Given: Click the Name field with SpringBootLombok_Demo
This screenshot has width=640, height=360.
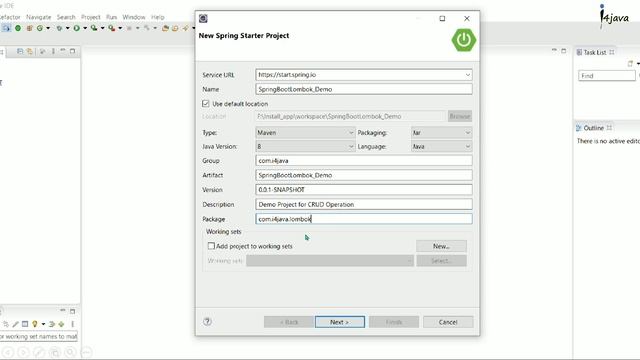Looking at the screenshot, I should coord(364,89).
